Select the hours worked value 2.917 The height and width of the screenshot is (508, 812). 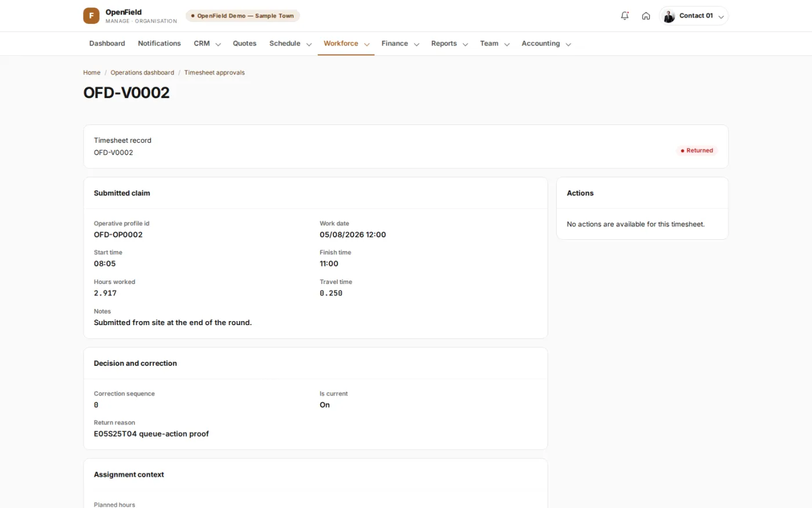point(106,293)
